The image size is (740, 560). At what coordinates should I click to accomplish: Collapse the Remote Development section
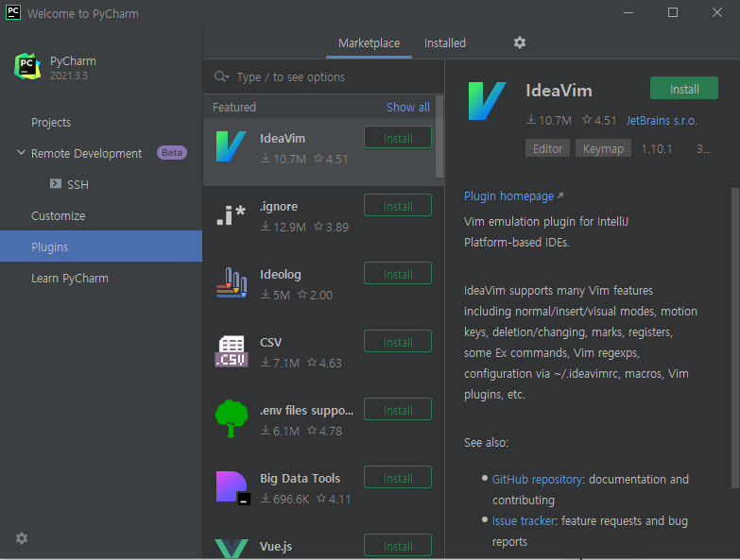point(21,153)
